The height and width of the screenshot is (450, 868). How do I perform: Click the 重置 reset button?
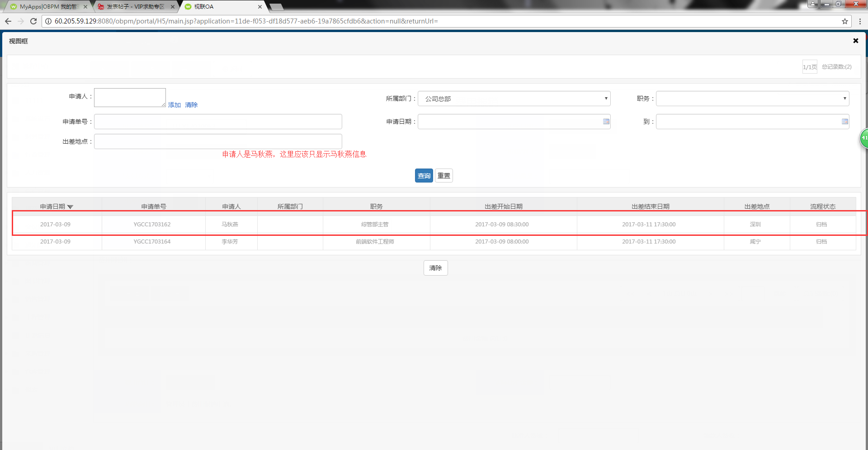point(444,176)
